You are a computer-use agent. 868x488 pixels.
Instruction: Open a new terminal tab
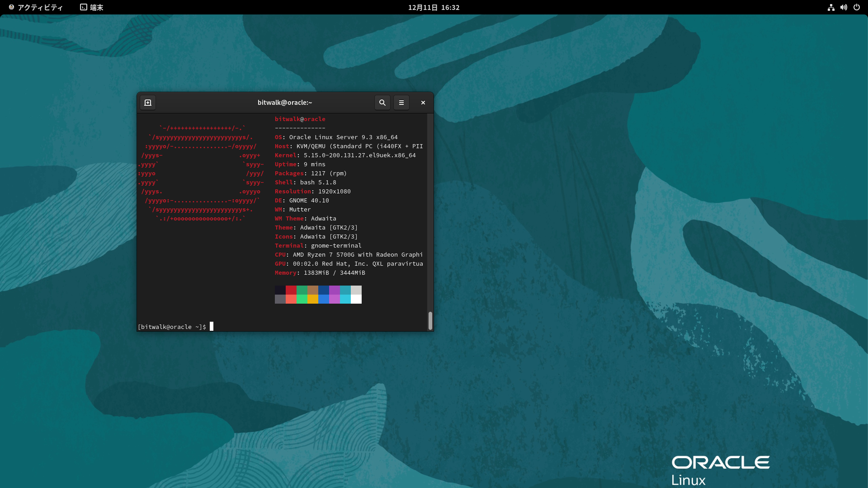pos(148,103)
